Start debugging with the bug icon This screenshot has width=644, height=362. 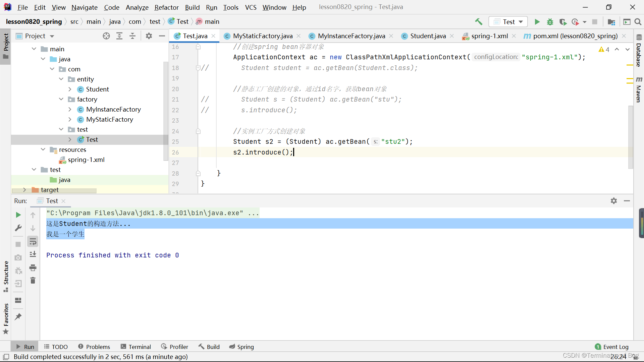(x=550, y=22)
